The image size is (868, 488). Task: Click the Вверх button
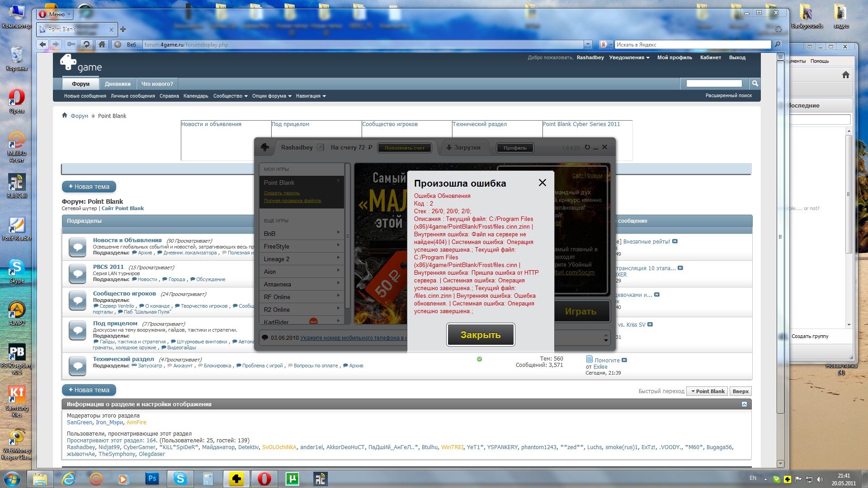coord(741,391)
